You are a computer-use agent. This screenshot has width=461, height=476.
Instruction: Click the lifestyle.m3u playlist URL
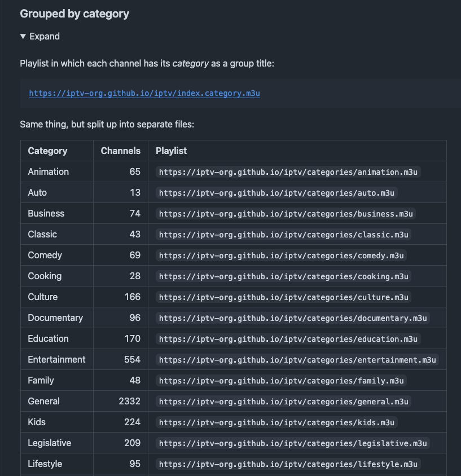pyautogui.click(x=288, y=464)
